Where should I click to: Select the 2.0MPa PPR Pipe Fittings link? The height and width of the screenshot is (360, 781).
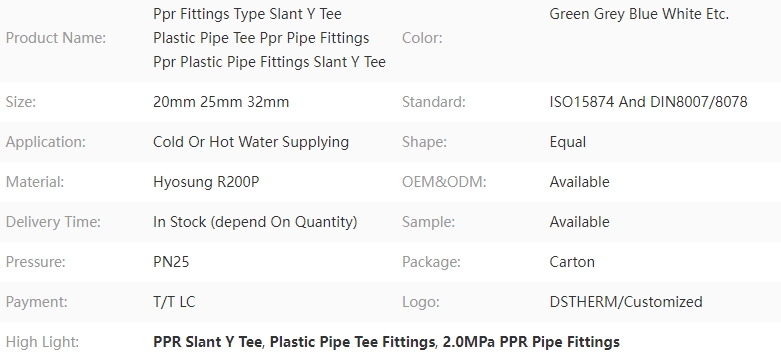coord(531,342)
